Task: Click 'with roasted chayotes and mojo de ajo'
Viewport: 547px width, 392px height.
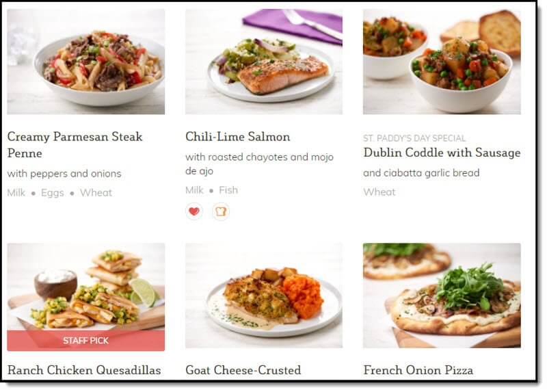Action: pos(259,164)
